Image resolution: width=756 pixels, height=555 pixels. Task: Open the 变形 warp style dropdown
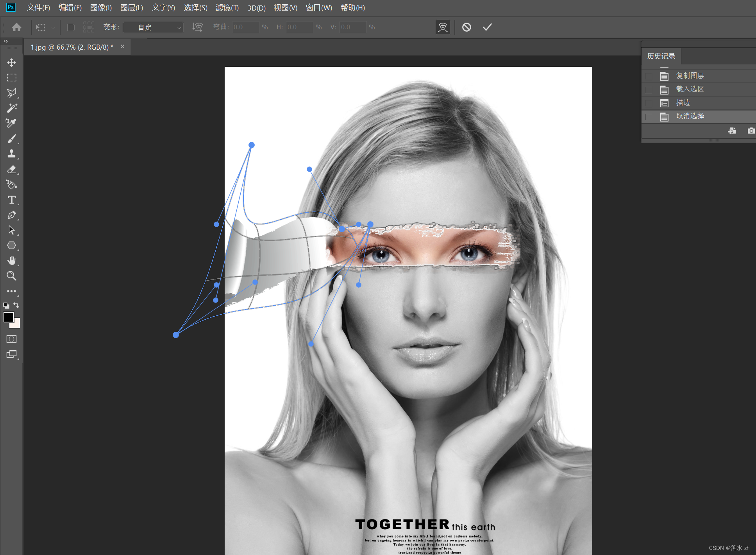coord(153,27)
